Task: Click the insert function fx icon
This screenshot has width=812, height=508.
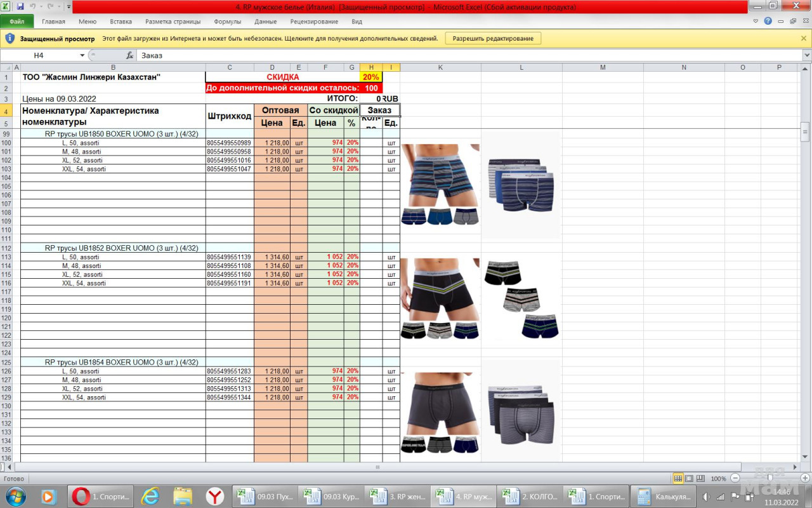Action: [129, 55]
